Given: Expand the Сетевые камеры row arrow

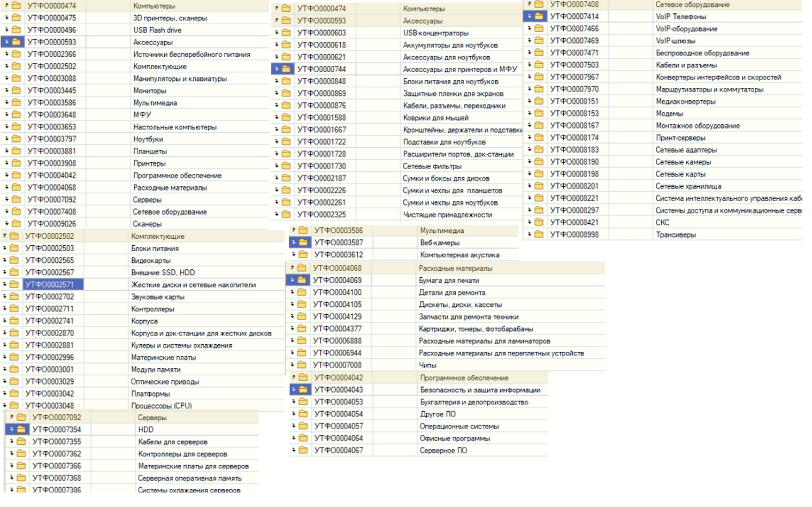Looking at the screenshot, I should [529, 162].
